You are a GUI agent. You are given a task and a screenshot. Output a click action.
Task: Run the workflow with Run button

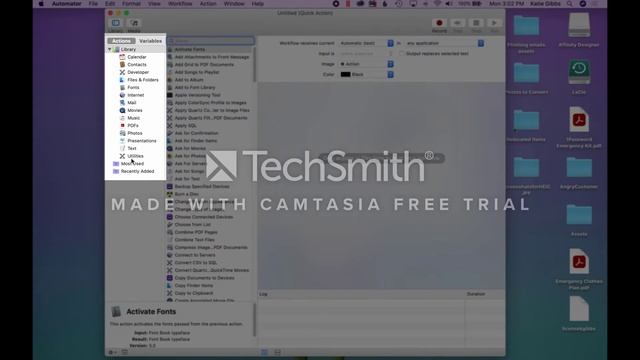494,24
